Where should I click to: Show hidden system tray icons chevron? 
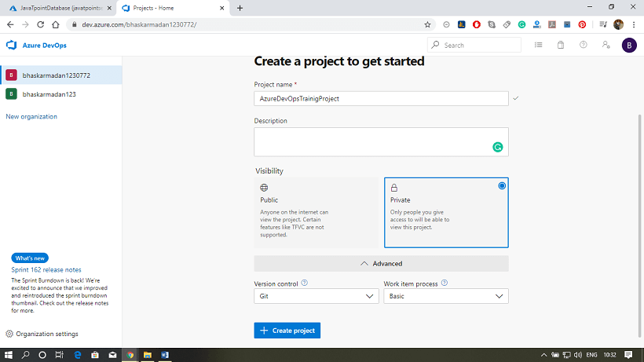tap(543, 355)
